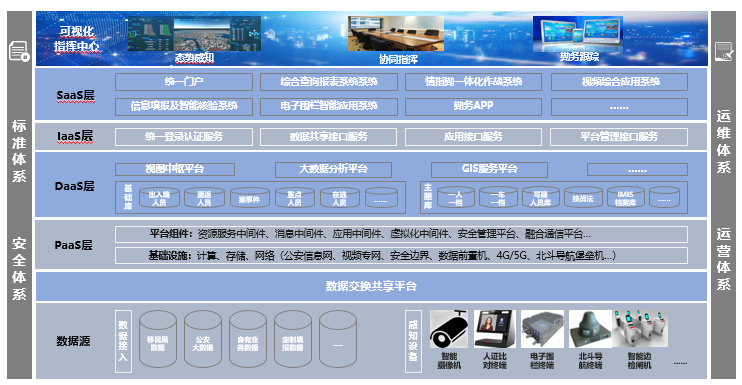Select the 一人一档 database in 主题库
Viewport: 742px width, 385px height.
455,198
